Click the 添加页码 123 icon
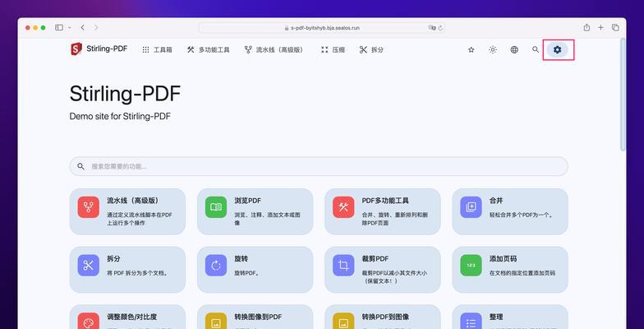The width and height of the screenshot is (644, 329). tap(471, 265)
